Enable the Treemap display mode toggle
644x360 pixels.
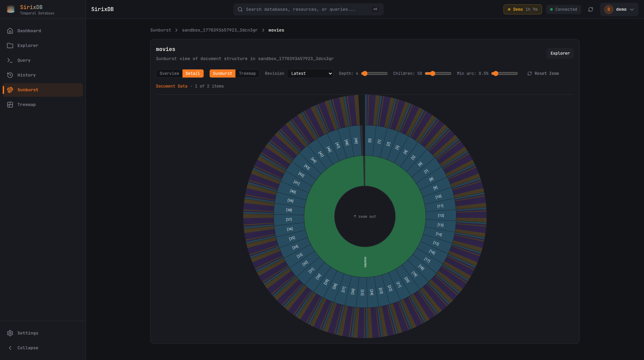coord(248,73)
